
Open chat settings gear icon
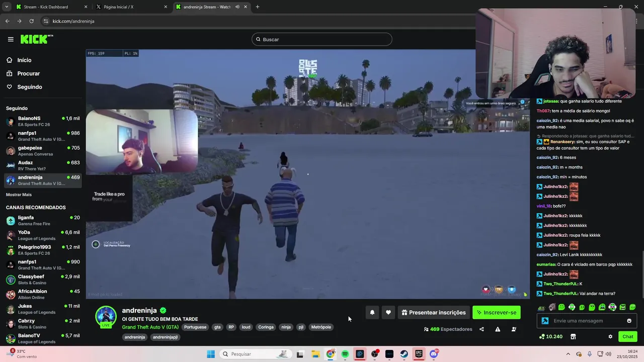point(610,337)
